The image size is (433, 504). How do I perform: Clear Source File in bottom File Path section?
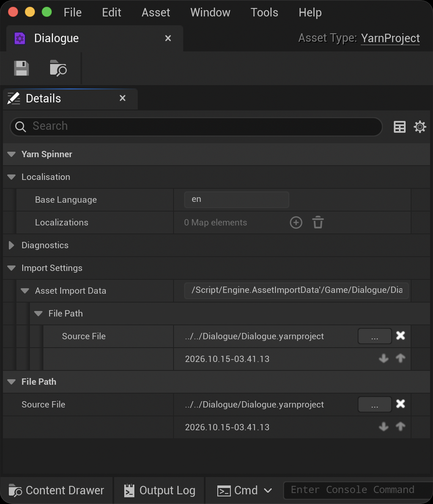(400, 404)
